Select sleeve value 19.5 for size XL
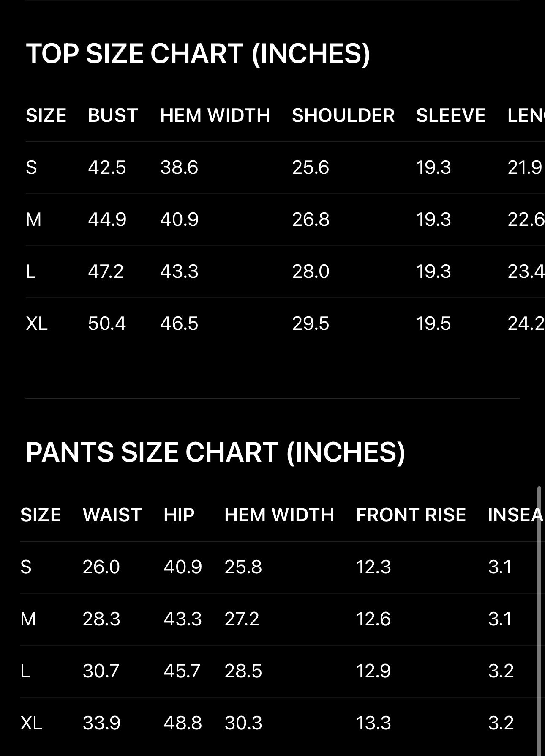545x756 pixels. (433, 323)
